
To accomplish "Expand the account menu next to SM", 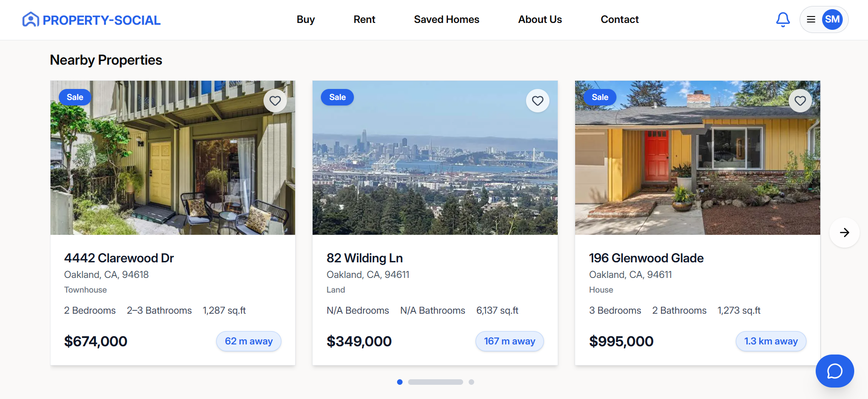I will [811, 19].
